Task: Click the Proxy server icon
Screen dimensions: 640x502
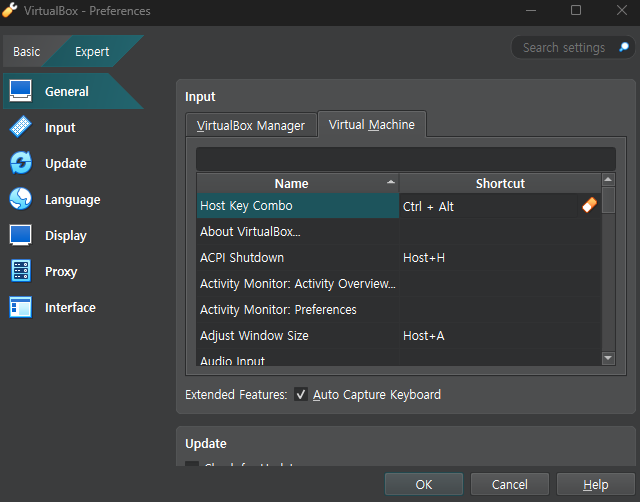Action: point(20,271)
